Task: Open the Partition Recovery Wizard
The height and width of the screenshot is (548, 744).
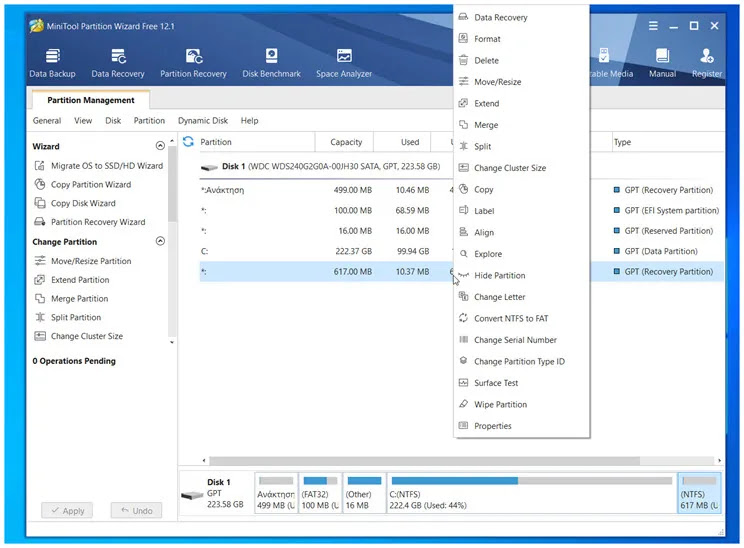Action: pyautogui.click(x=90, y=222)
